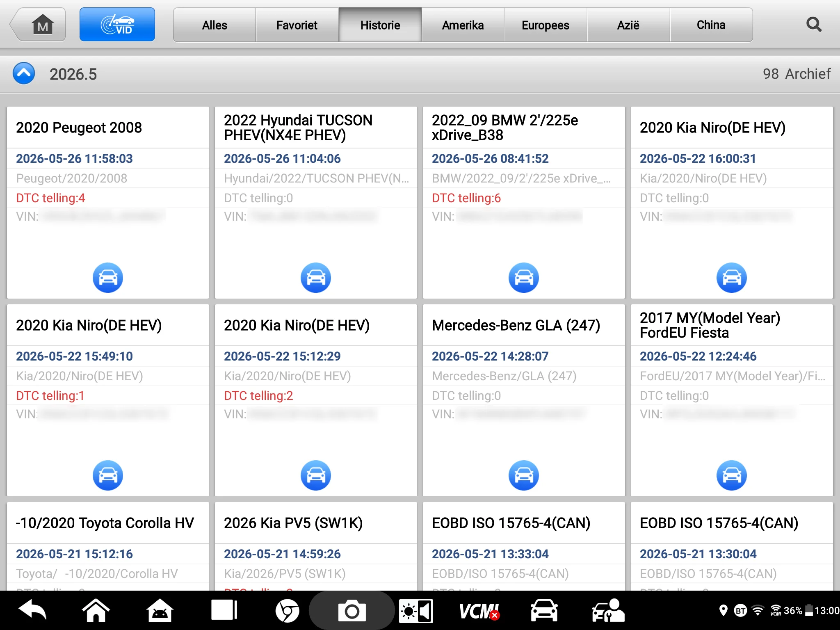
Task: Select timestamp 2026-05-26 08:41:52
Action: 490,158
